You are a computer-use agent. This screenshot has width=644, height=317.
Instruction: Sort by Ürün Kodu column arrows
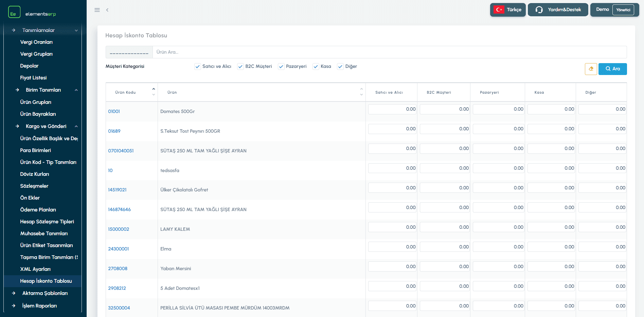pos(154,92)
